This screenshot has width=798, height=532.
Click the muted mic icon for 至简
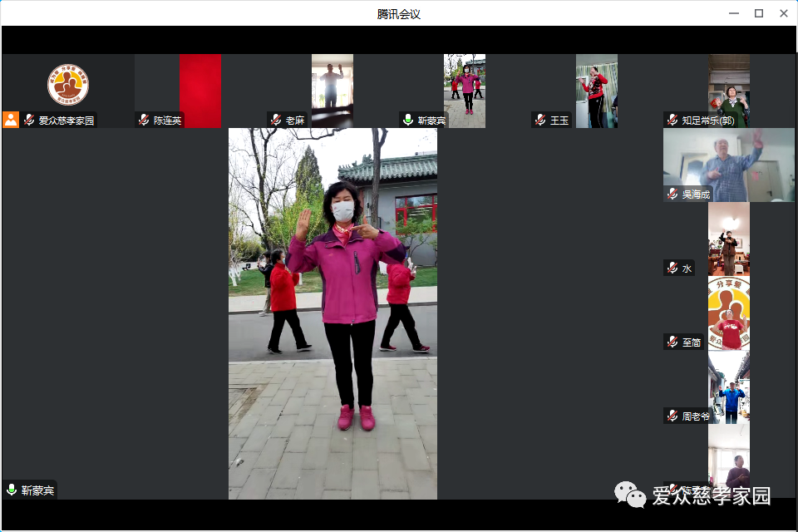click(x=672, y=342)
